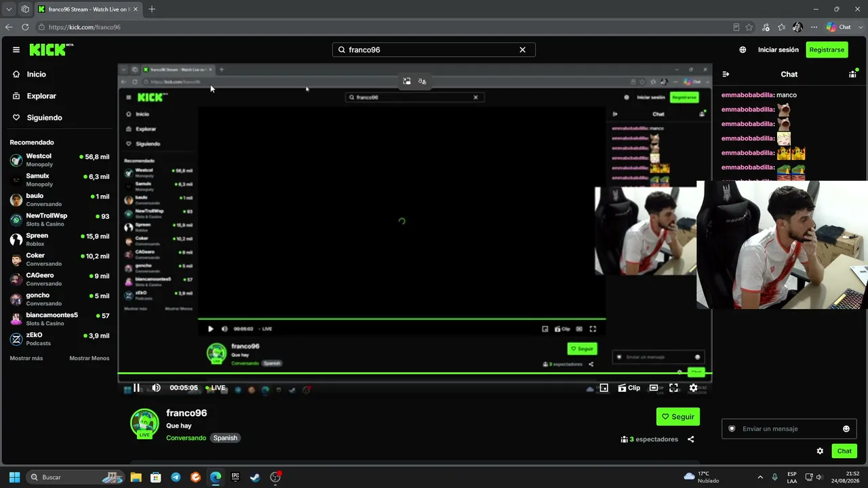Viewport: 868px width, 488px height.
Task: Open Telegram from the taskbar
Action: pos(176,477)
